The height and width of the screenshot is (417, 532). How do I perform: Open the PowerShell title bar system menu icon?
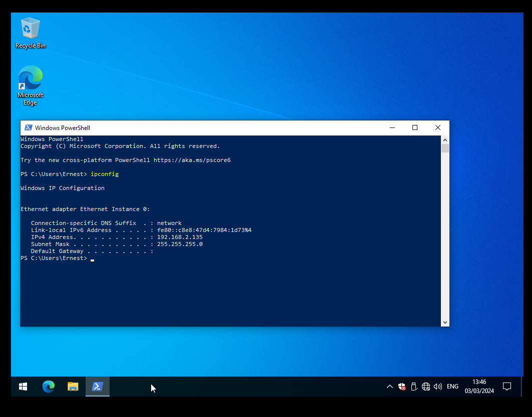pyautogui.click(x=29, y=128)
